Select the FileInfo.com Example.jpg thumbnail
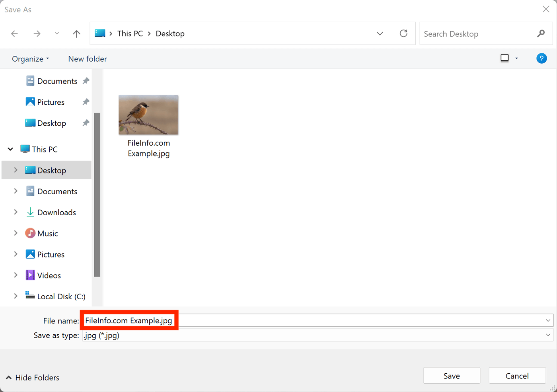 [x=148, y=115]
